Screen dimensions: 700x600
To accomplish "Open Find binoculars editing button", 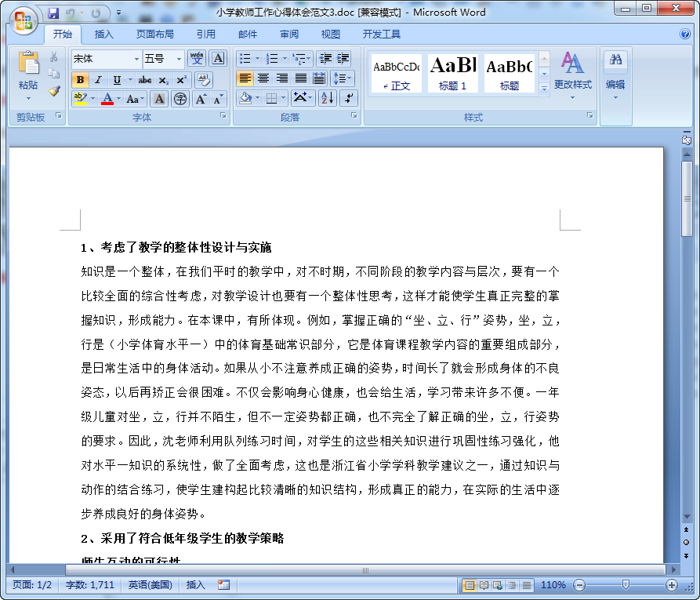I will point(615,60).
